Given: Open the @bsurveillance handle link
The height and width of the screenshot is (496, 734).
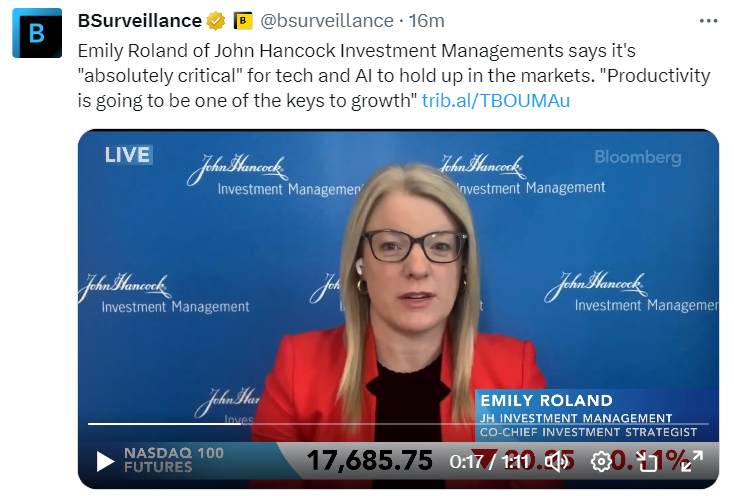Looking at the screenshot, I should click(327, 21).
